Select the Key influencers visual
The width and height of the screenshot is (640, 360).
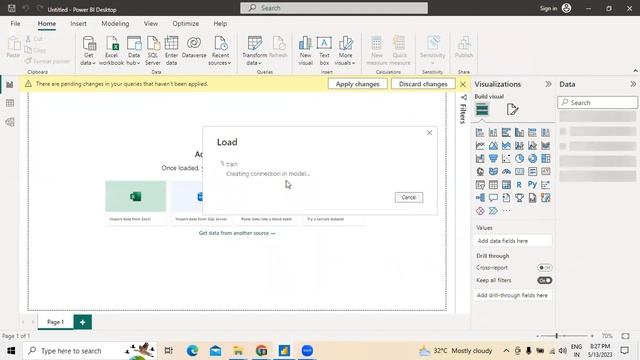point(545,184)
